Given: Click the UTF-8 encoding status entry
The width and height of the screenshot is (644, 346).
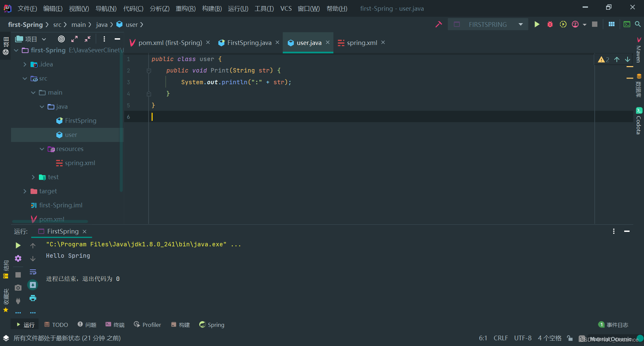Looking at the screenshot, I should tap(523, 338).
